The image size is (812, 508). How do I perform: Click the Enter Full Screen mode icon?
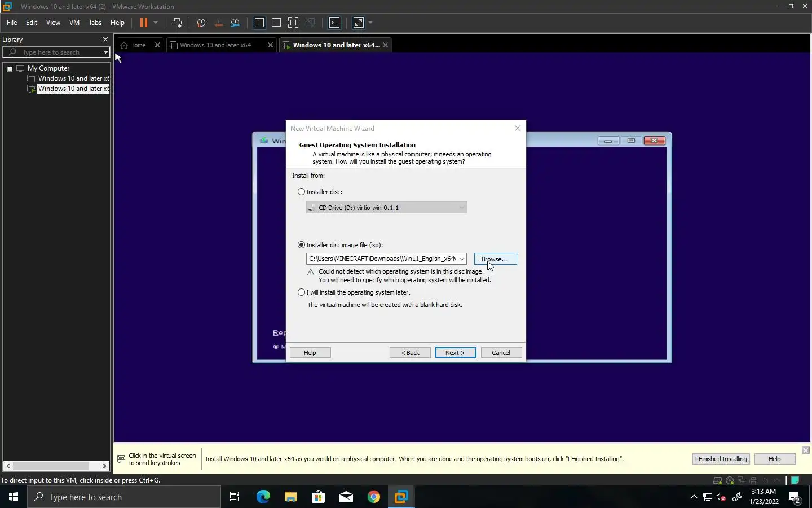coord(293,23)
